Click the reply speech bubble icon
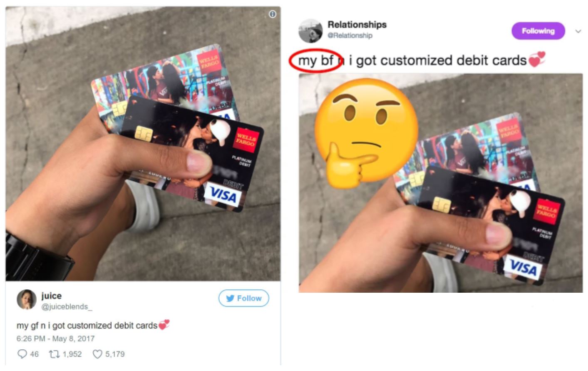The image size is (588, 371). (x=22, y=354)
